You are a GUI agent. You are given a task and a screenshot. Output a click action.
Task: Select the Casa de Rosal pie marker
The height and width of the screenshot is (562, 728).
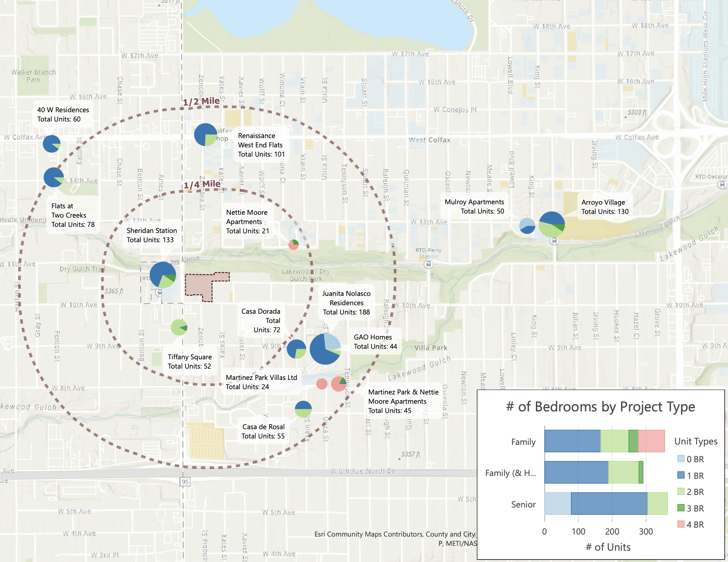pos(303,409)
